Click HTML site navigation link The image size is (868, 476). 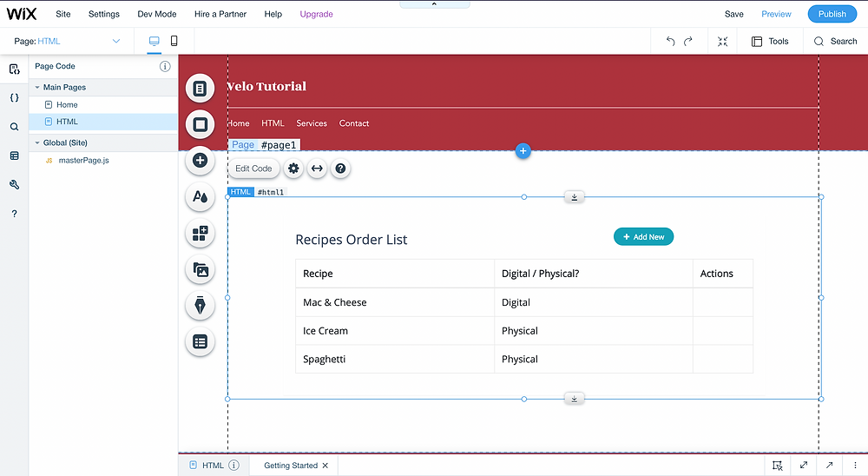273,123
